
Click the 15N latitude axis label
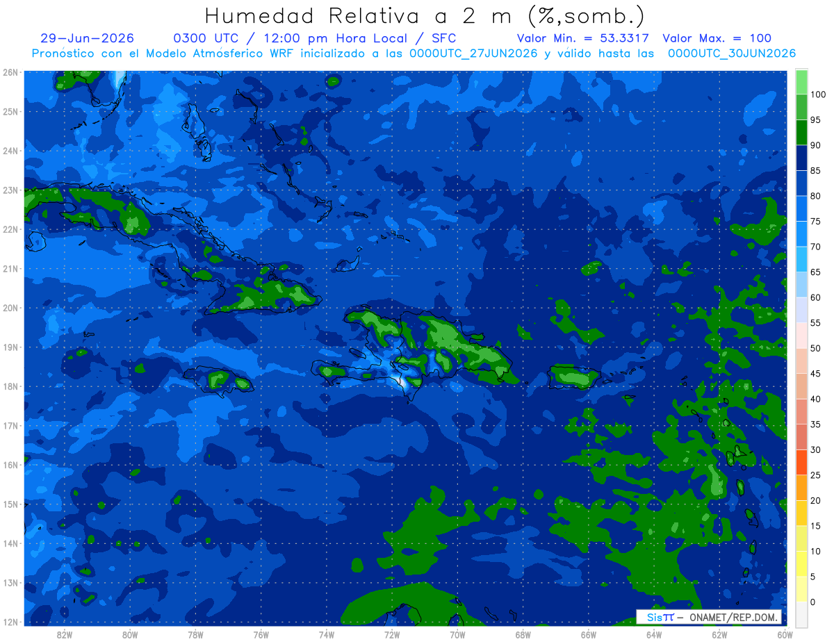pos(10,504)
